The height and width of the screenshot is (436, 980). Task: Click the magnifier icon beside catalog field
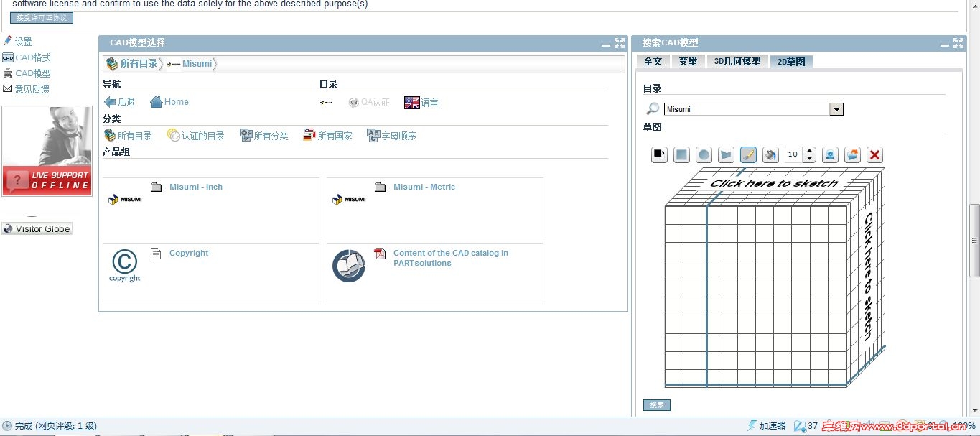653,108
